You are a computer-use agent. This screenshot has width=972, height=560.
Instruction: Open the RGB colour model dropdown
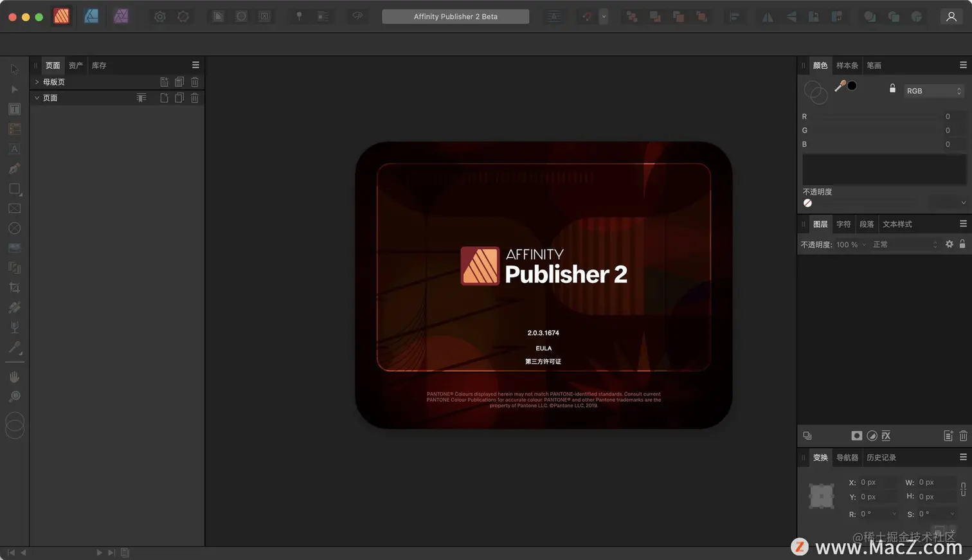click(933, 91)
